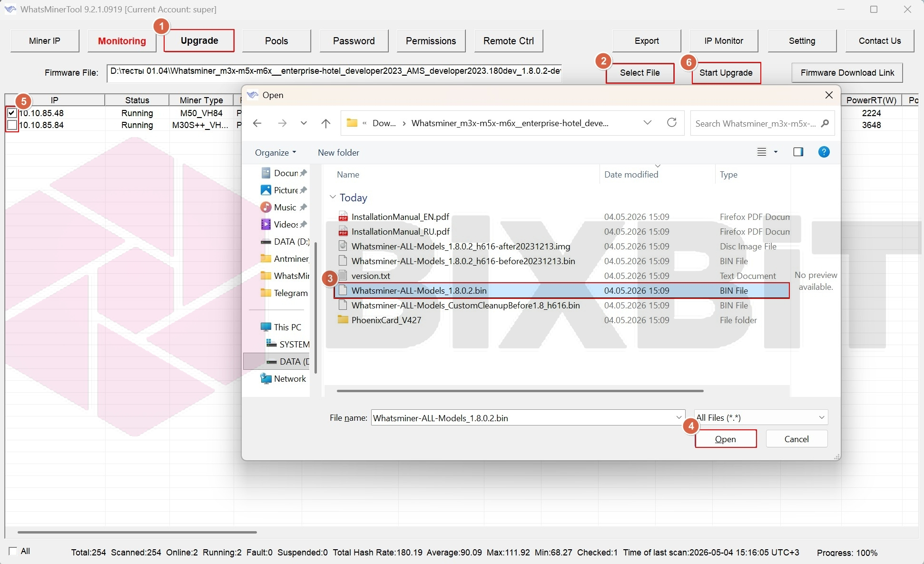Collapse the Today file group
The image size is (924, 564).
point(333,197)
